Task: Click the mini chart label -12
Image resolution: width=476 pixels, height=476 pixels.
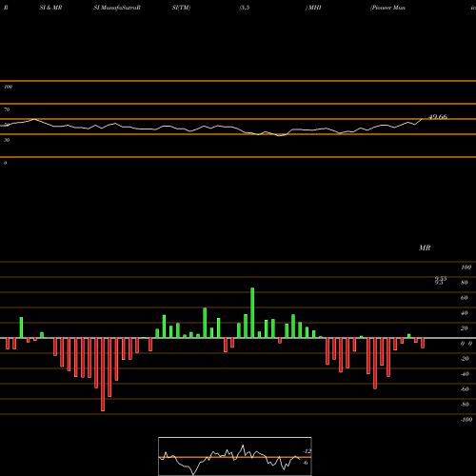Action: 307,451
